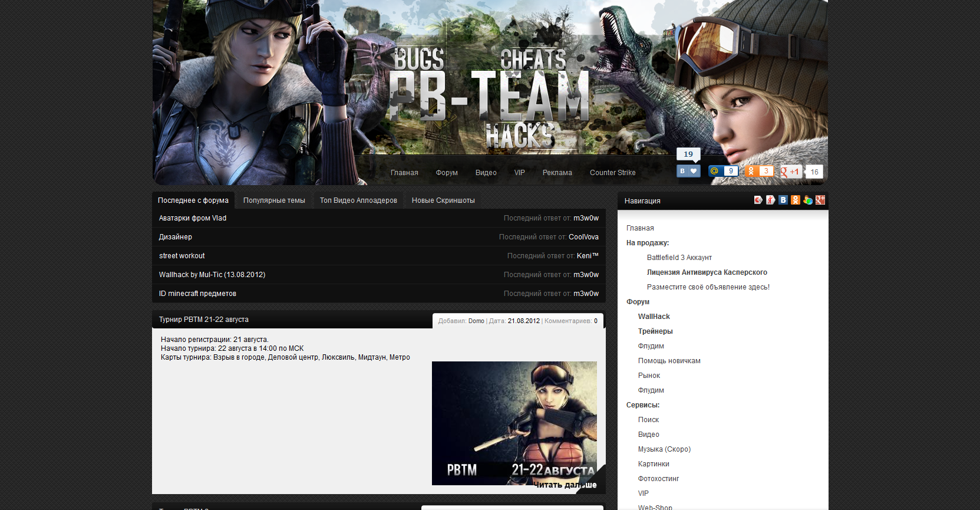Open the Дизайнер forum topic
Image resolution: width=980 pixels, height=510 pixels.
(176, 237)
